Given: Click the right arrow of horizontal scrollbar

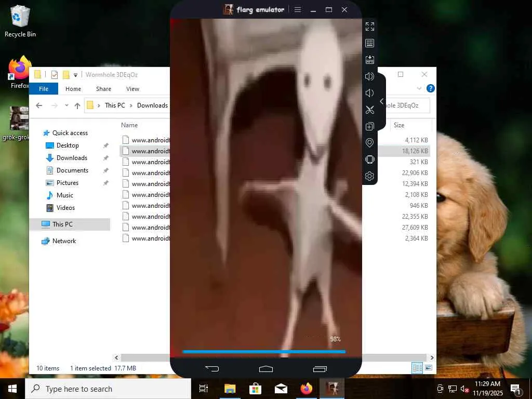Looking at the screenshot, I should 432,357.
